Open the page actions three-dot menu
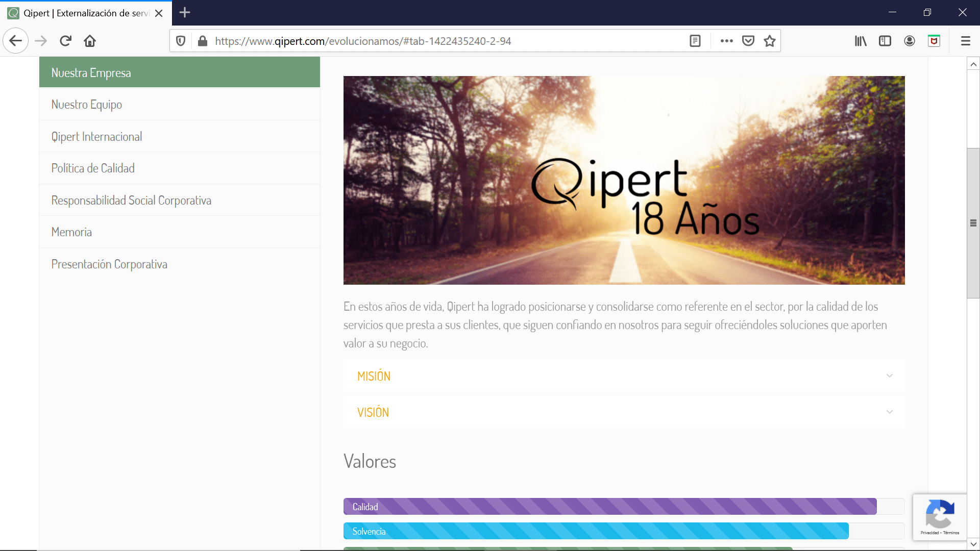Viewport: 980px width, 551px height. tap(727, 41)
